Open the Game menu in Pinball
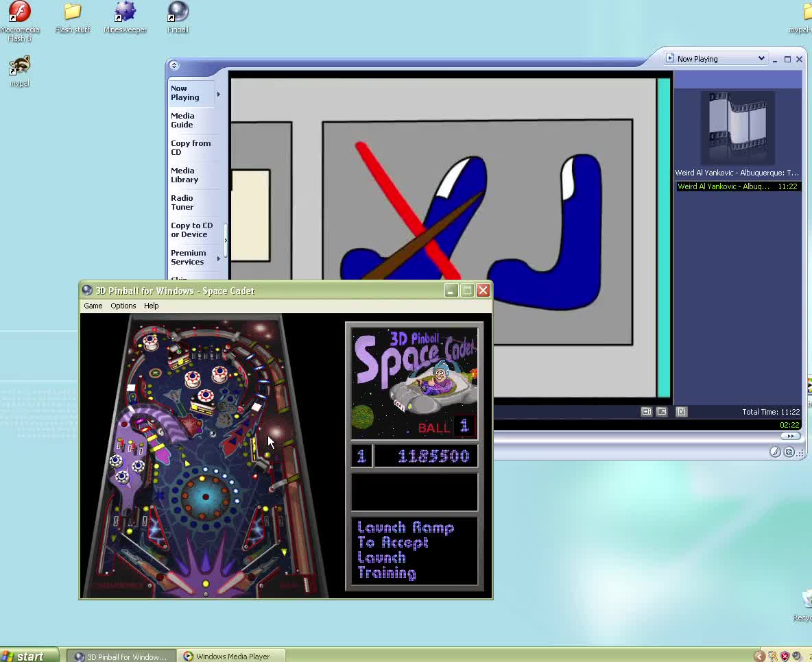 click(x=93, y=306)
